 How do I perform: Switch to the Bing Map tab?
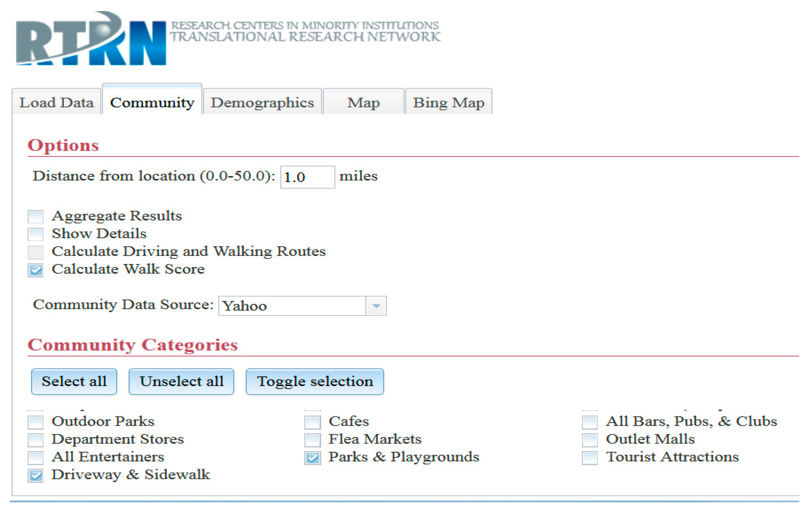449,102
